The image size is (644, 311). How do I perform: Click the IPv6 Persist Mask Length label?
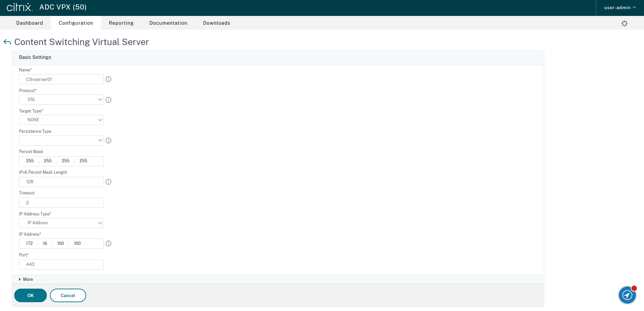(43, 172)
